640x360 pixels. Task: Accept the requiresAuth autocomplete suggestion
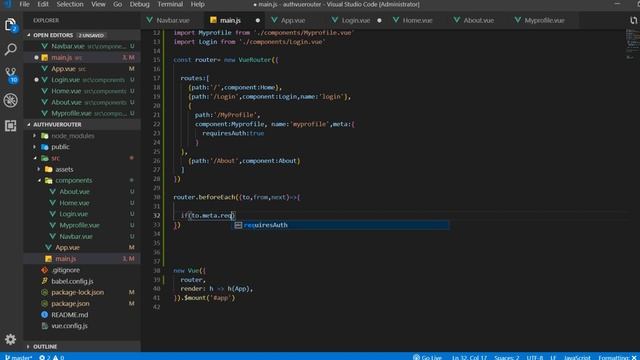point(340,225)
